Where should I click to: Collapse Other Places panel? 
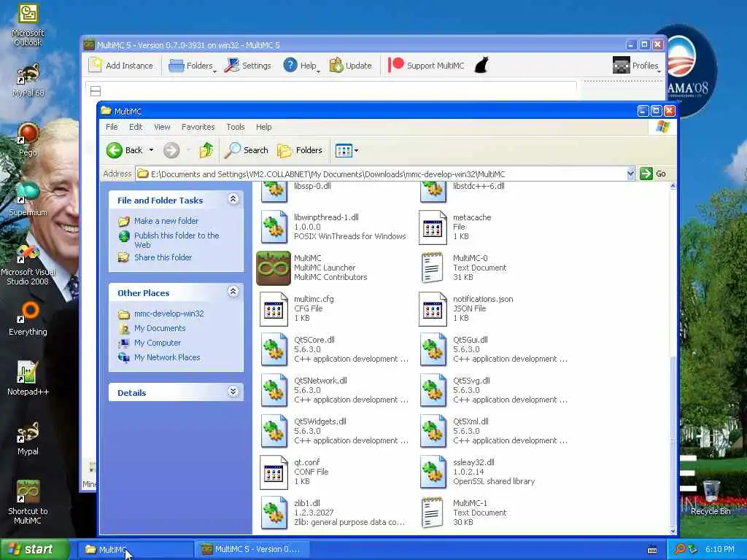233,292
